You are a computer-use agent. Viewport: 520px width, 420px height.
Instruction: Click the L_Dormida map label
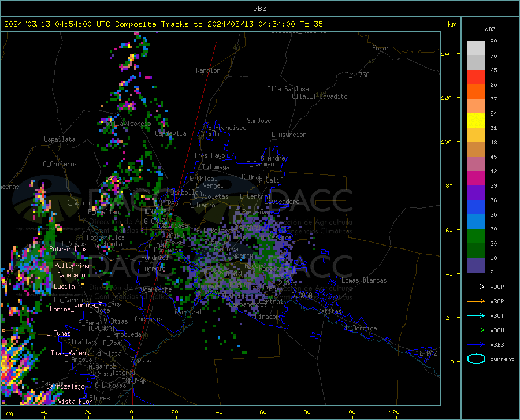pos(361,328)
